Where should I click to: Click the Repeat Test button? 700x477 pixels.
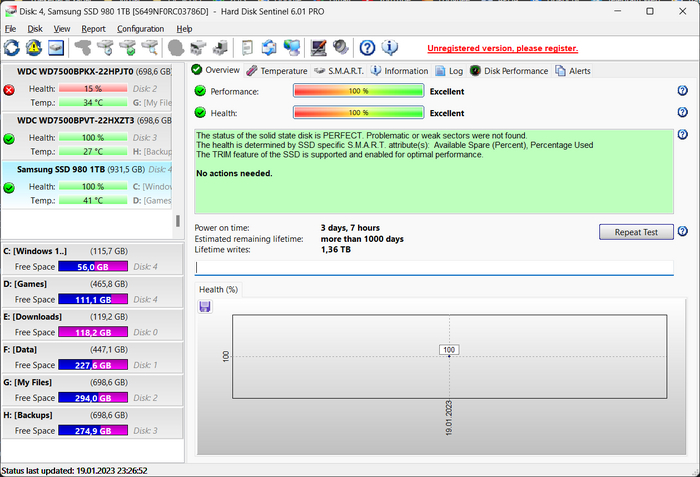[636, 232]
